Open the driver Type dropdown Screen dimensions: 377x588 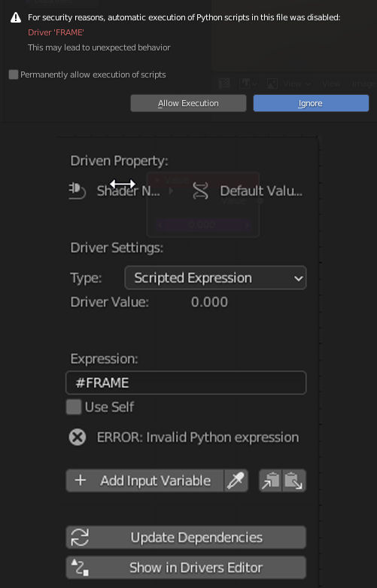(215, 278)
